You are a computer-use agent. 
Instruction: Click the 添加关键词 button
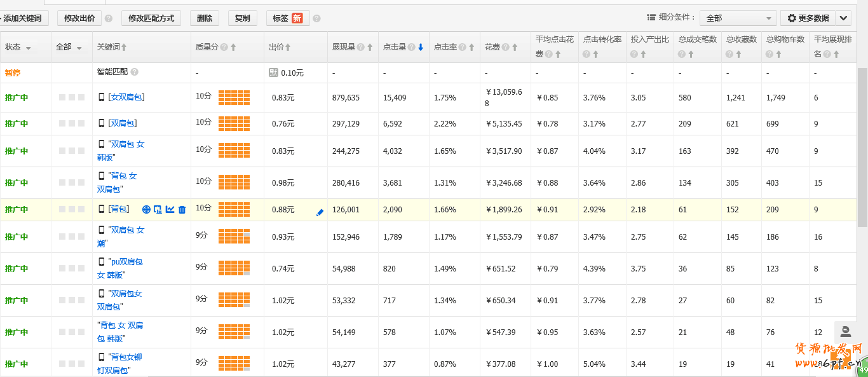coord(23,18)
